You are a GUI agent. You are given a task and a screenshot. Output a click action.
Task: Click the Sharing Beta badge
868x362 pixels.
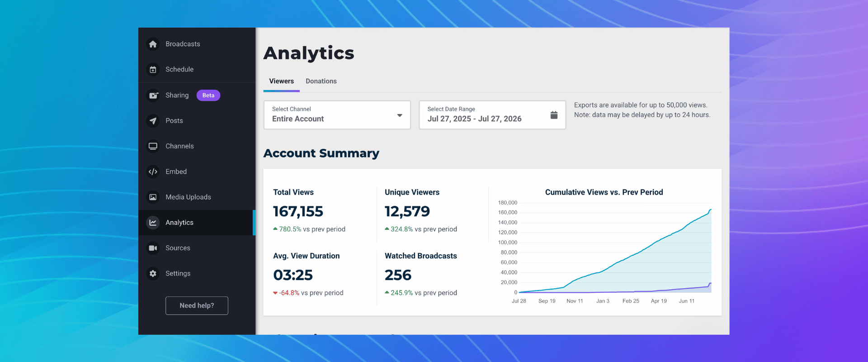pyautogui.click(x=208, y=95)
